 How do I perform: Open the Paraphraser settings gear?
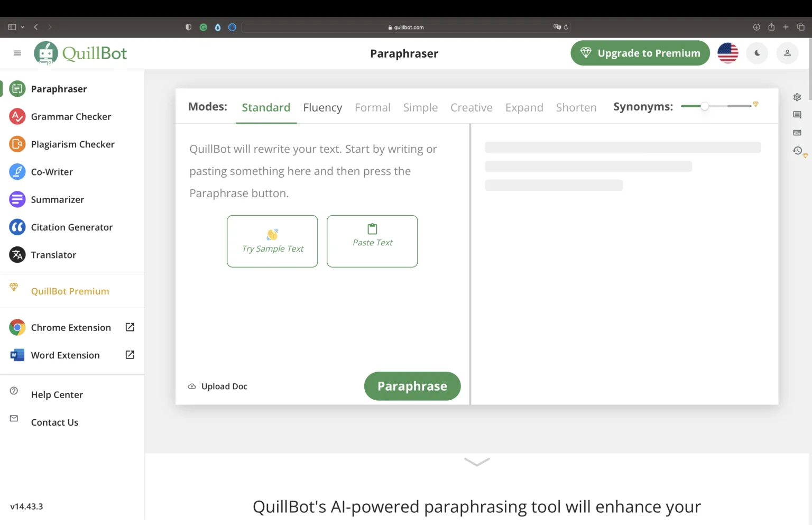click(x=797, y=97)
